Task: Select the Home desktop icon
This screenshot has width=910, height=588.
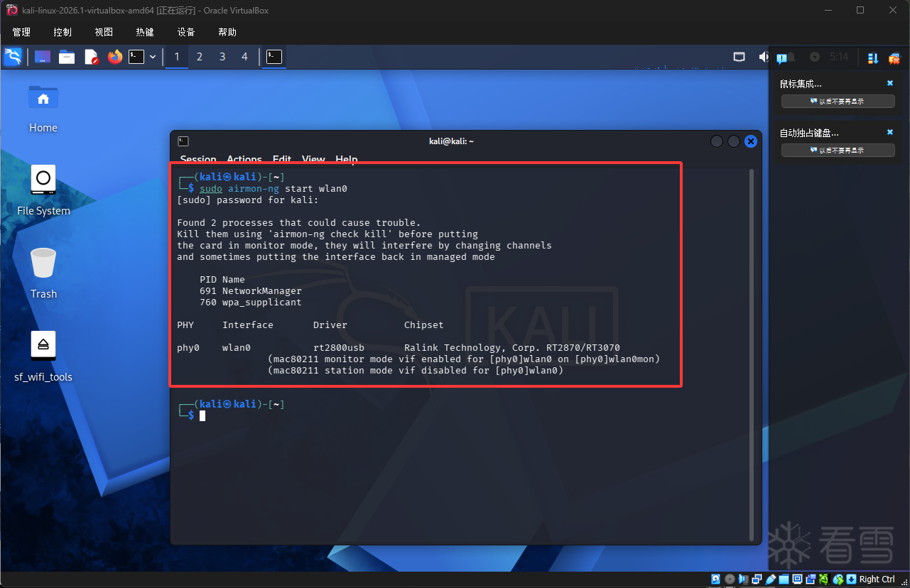Action: pos(43,109)
